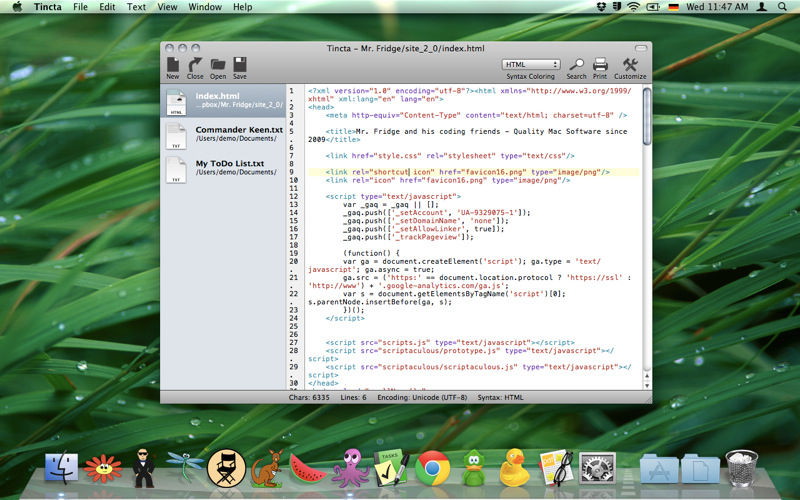
Task: Click the battery status icon
Action: [653, 7]
